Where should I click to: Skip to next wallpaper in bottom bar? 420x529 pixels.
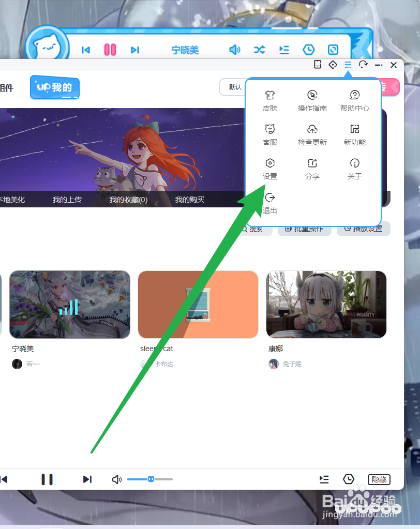[x=87, y=479]
